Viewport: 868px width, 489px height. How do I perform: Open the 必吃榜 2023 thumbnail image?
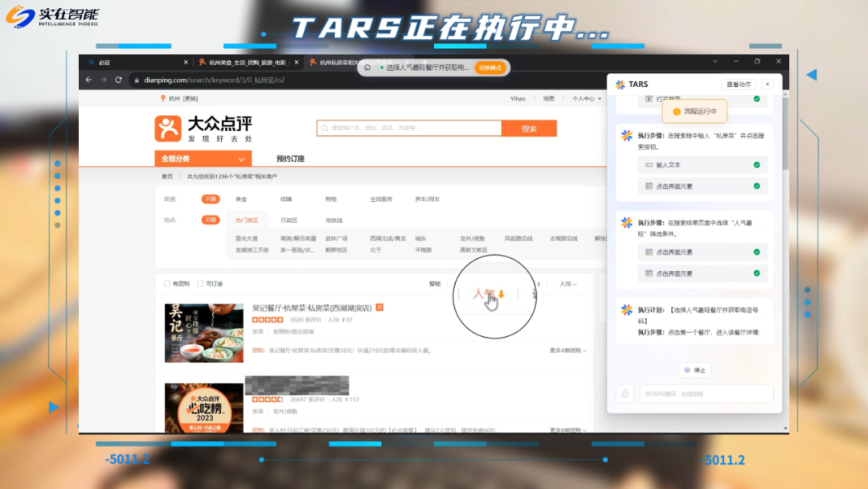(203, 408)
